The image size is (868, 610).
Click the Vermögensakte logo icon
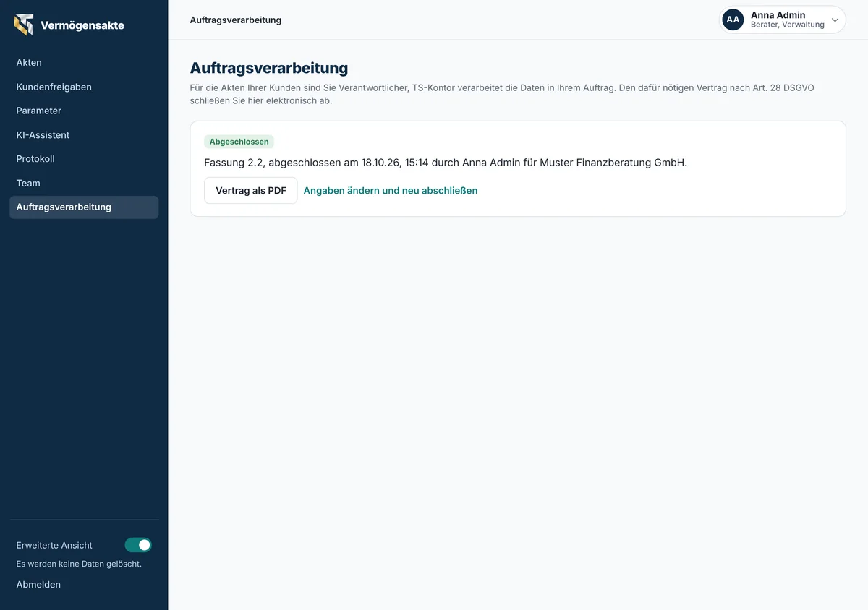pyautogui.click(x=24, y=25)
